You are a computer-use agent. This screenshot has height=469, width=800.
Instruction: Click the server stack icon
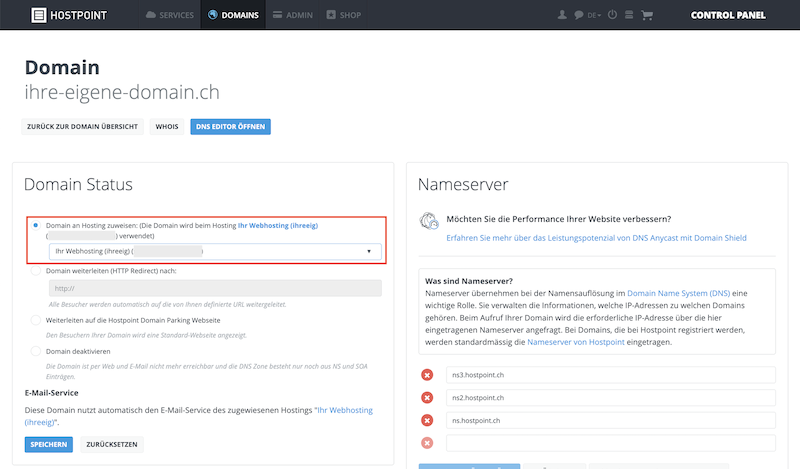click(629, 15)
